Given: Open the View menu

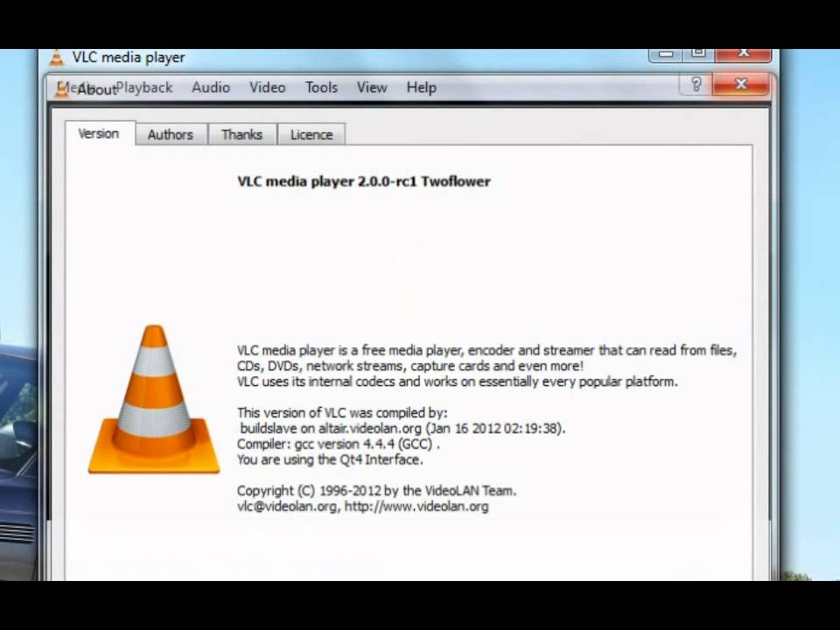Looking at the screenshot, I should coord(373,87).
